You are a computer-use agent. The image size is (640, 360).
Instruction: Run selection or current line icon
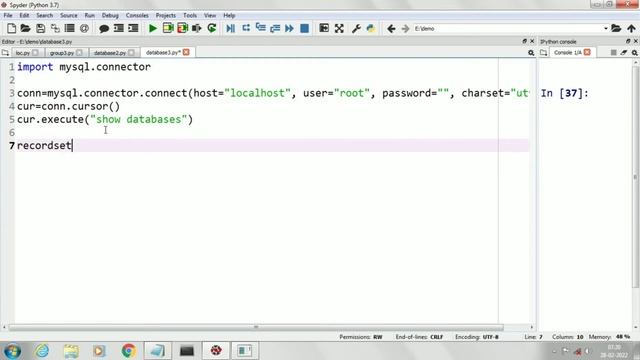point(197,28)
